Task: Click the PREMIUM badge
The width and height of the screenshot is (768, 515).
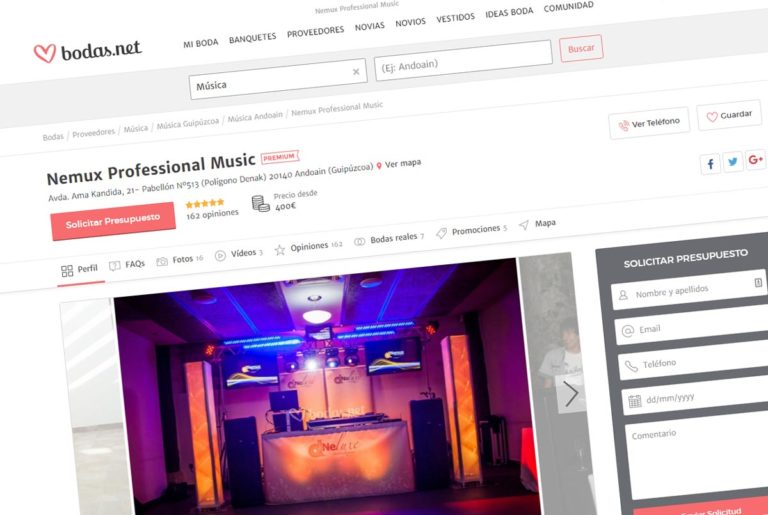Action: [280, 157]
